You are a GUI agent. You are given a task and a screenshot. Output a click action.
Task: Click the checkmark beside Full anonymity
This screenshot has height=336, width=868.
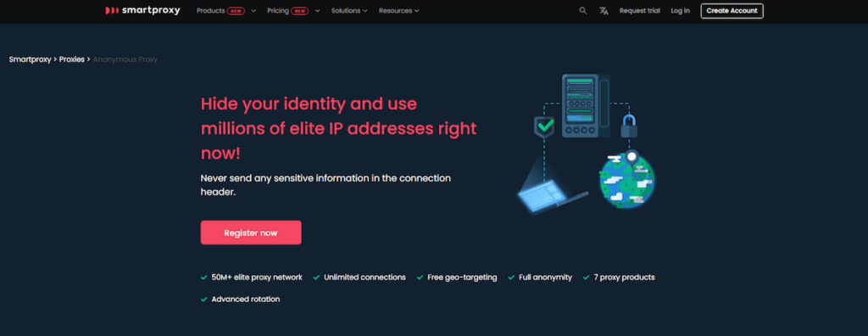511,277
